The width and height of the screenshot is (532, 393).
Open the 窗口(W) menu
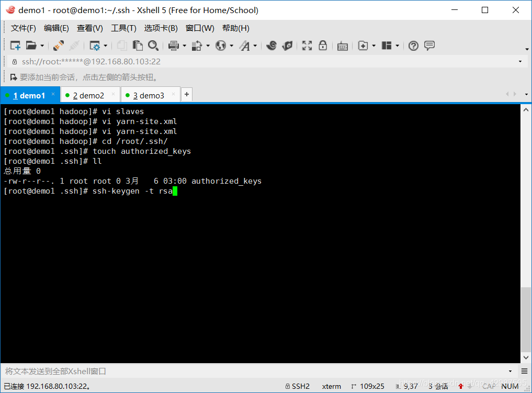(200, 28)
